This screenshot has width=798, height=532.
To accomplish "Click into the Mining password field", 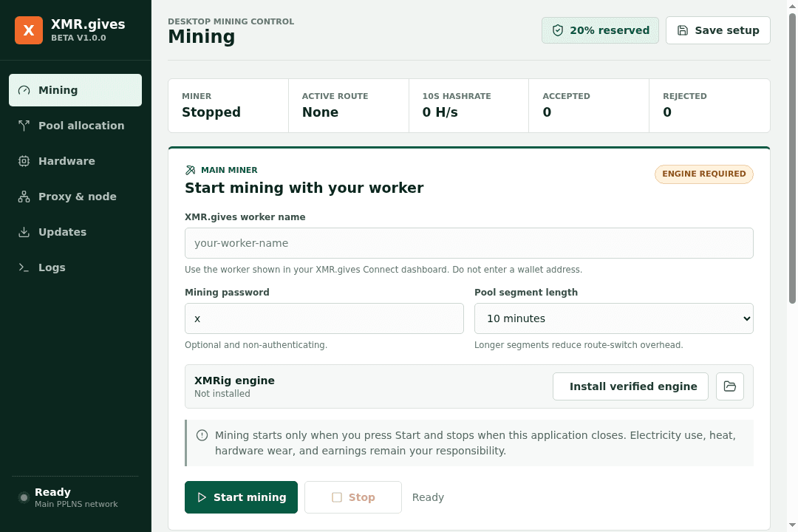I will [324, 318].
